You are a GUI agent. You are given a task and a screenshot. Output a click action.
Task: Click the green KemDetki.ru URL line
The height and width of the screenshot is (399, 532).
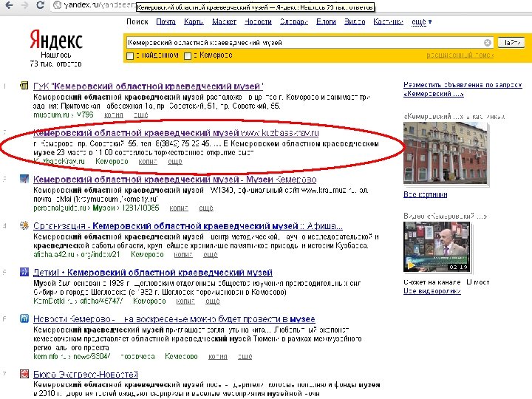(78, 301)
